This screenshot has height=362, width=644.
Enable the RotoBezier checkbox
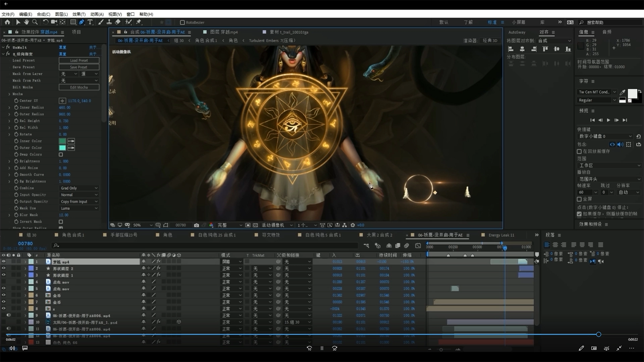coord(182,22)
